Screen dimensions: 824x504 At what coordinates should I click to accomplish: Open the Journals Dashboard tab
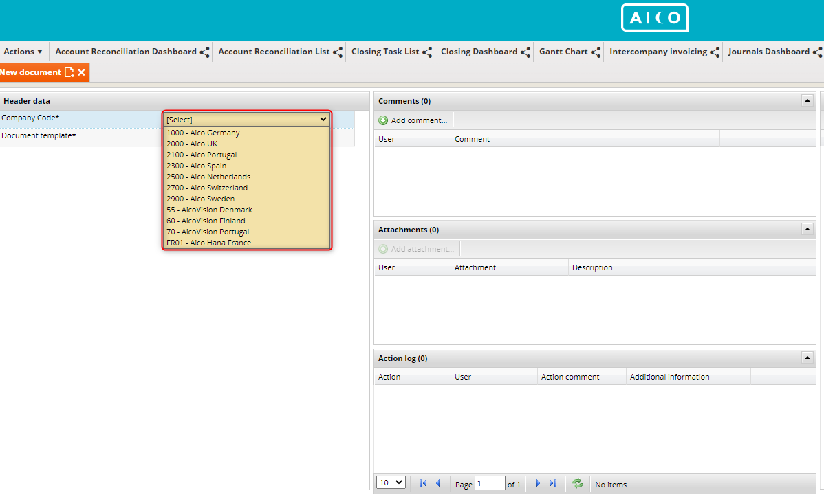pyautogui.click(x=769, y=52)
